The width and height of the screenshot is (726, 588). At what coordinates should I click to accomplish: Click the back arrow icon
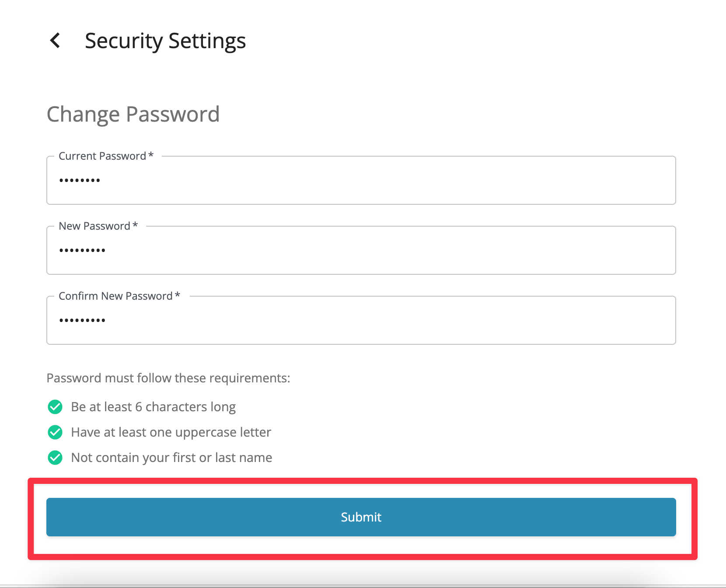[55, 40]
